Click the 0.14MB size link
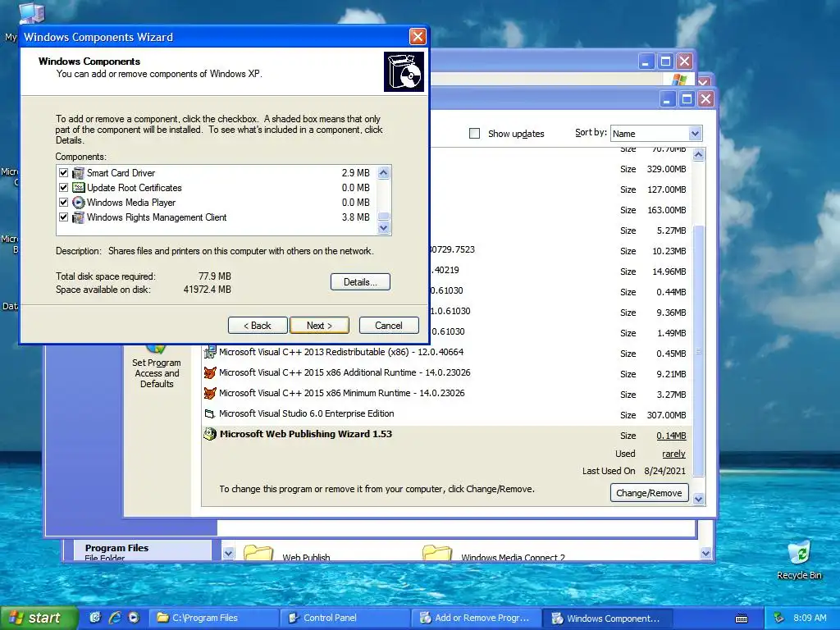The height and width of the screenshot is (630, 840). (671, 436)
